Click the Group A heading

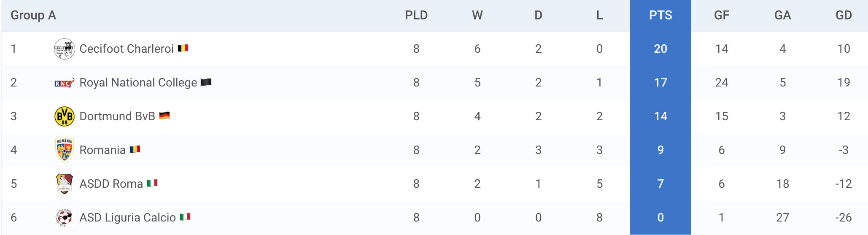[x=33, y=16]
